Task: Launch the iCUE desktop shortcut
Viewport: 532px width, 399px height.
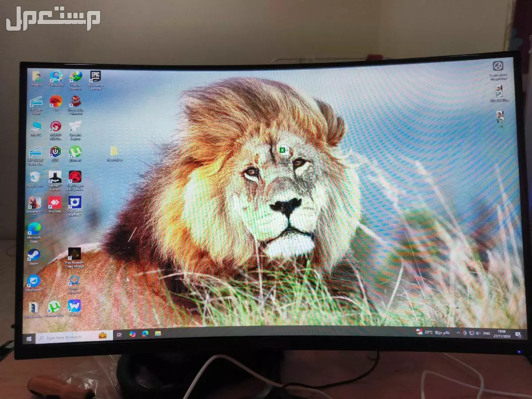Action: click(x=55, y=153)
